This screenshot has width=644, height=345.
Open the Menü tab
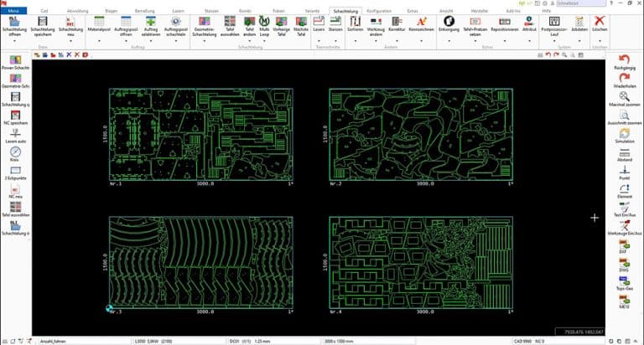pyautogui.click(x=14, y=11)
